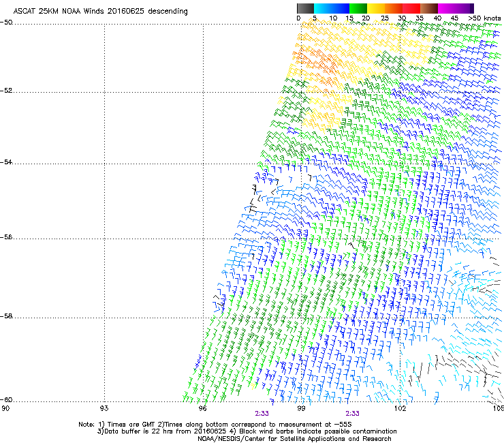Click the gray 0-5 knots legend swatch
This screenshot has width=504, height=443.
click(x=305, y=8)
